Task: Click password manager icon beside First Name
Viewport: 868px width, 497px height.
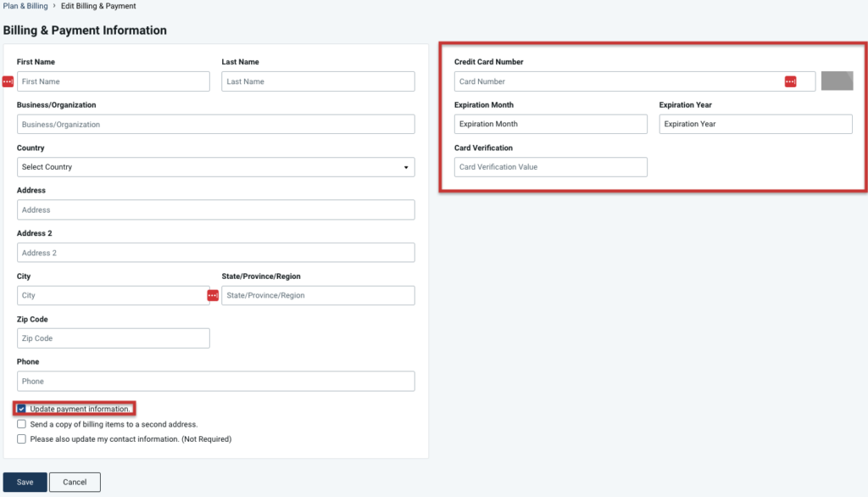Action: 8,81
